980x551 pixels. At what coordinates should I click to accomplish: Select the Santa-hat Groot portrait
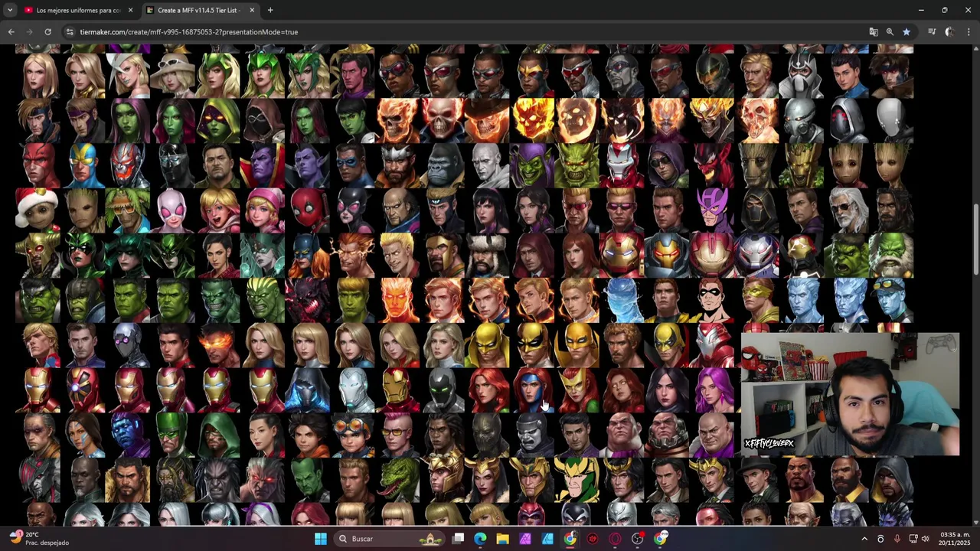click(38, 210)
